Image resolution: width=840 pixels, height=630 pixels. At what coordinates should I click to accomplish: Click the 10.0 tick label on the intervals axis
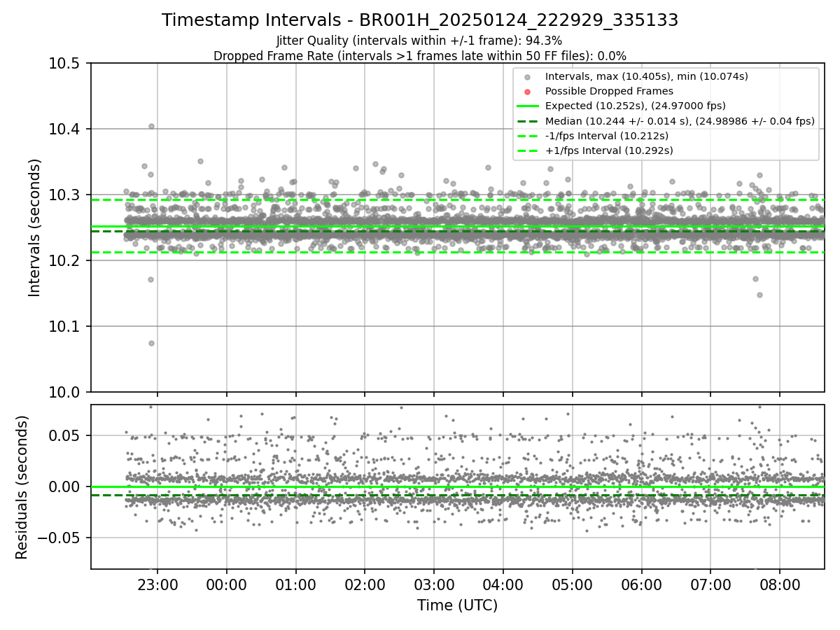click(63, 393)
